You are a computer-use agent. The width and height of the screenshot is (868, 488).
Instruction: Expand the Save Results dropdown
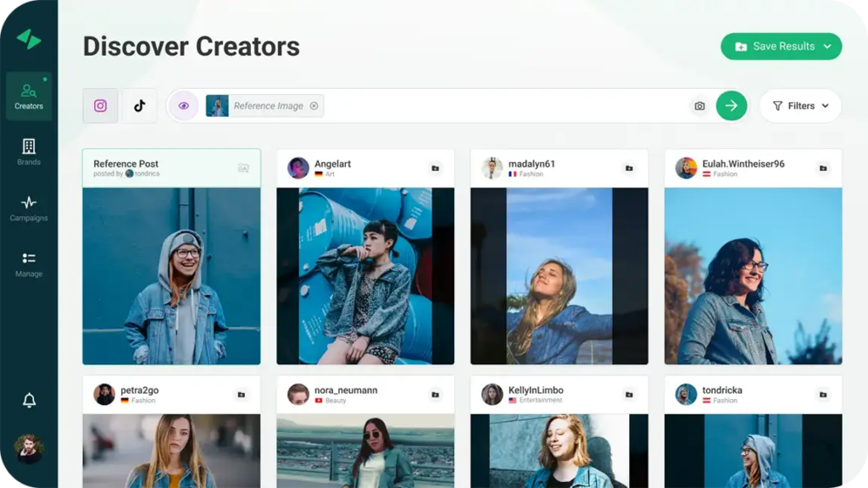(829, 46)
